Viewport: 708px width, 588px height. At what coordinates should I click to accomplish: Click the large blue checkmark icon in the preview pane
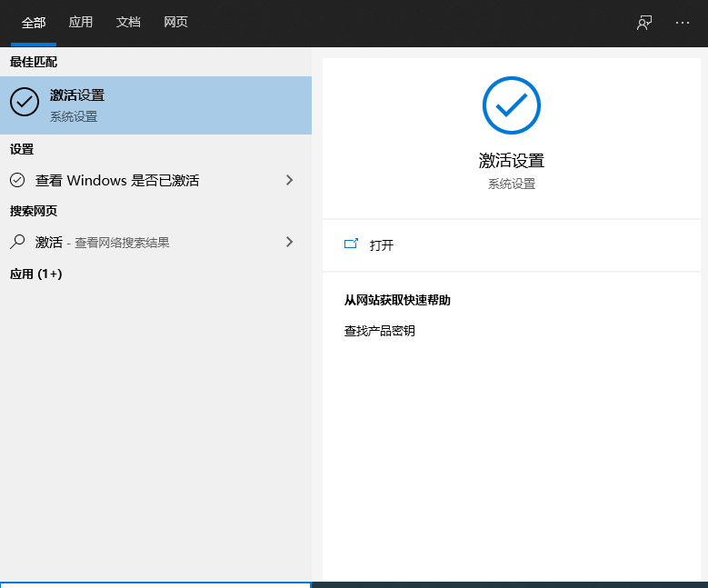[x=511, y=105]
